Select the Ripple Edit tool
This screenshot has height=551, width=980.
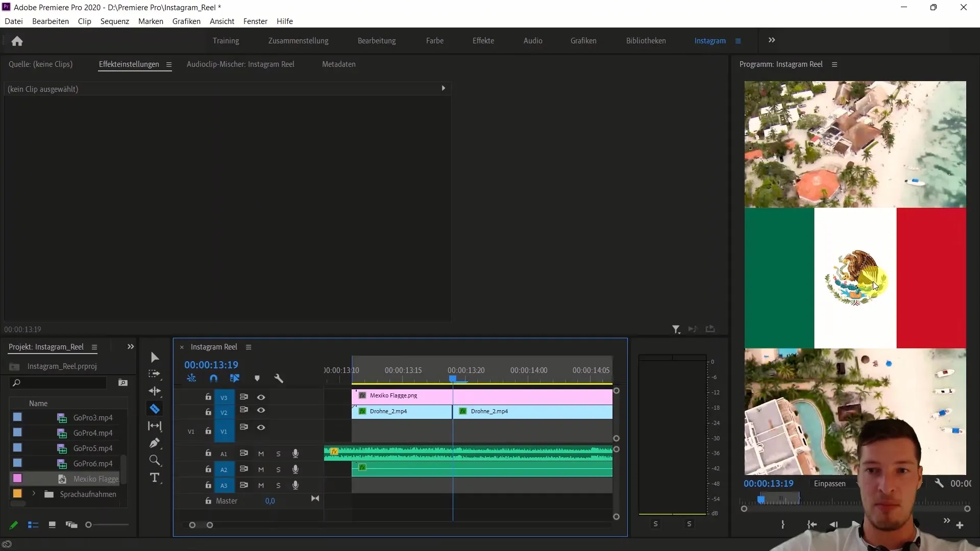155,391
